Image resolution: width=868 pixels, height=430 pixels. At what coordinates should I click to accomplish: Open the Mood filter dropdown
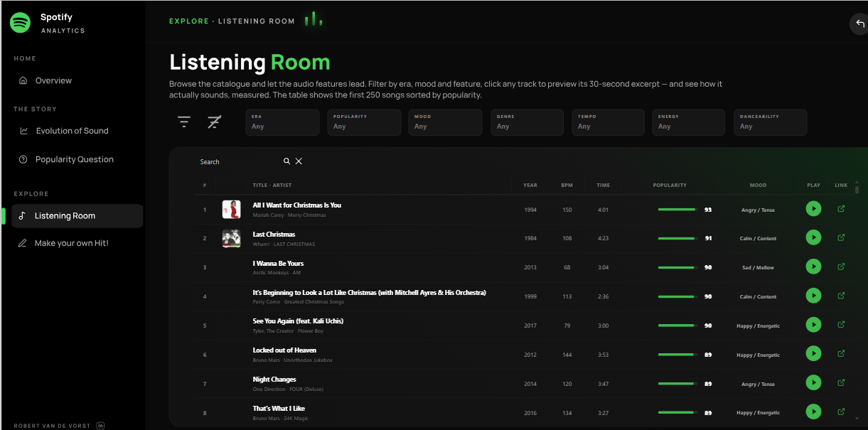point(445,122)
